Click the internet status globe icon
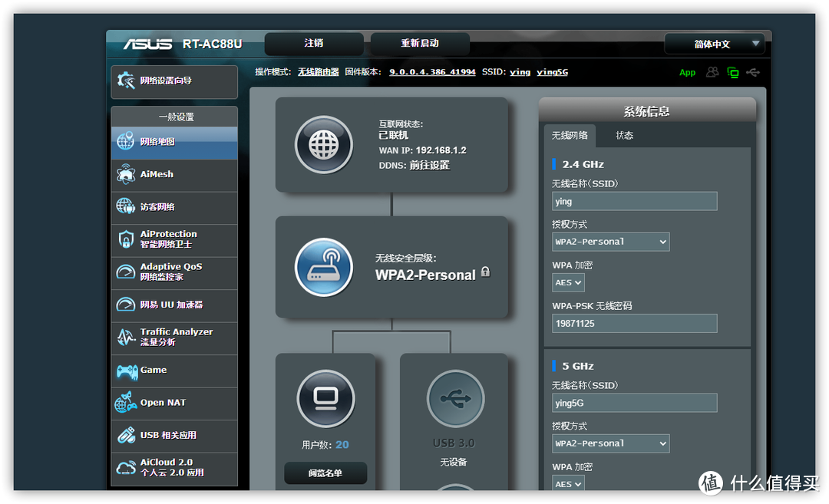The image size is (829, 504). [x=324, y=145]
